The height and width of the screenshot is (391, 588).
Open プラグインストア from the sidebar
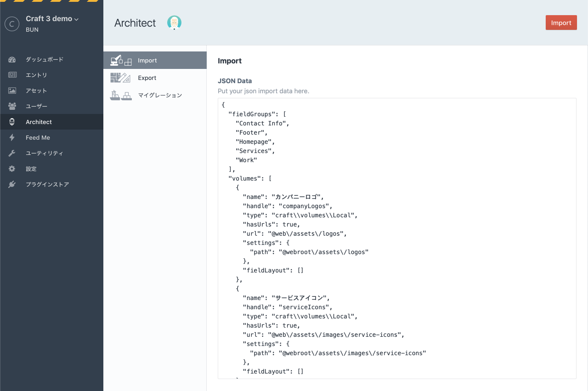coord(47,185)
